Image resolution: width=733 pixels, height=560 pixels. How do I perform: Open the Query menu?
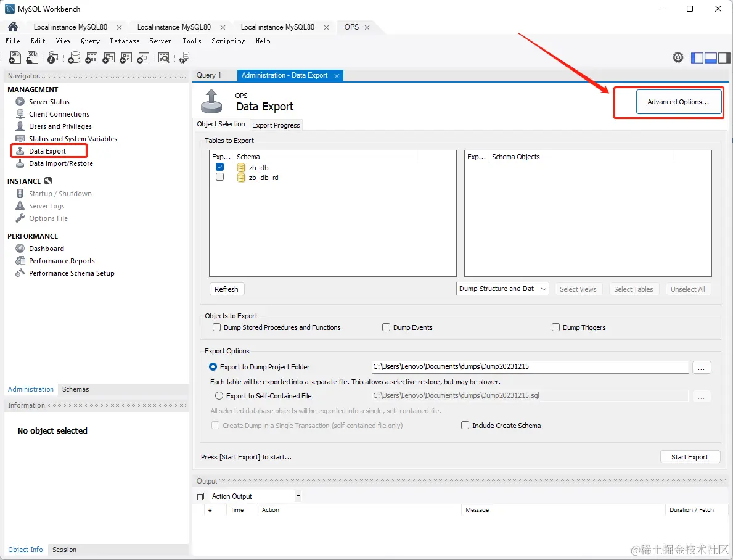[90, 41]
